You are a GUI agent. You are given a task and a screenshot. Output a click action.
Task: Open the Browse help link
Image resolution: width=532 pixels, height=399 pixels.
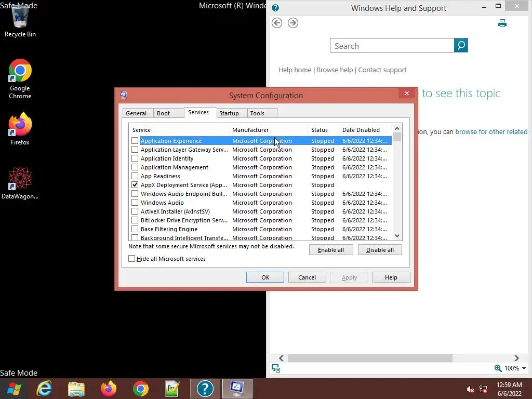point(335,70)
